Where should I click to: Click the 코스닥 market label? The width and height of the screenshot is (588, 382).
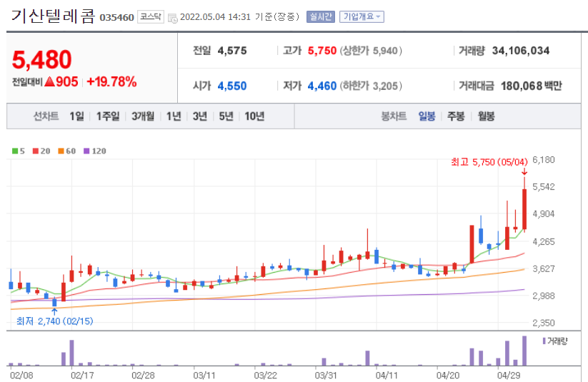(x=151, y=17)
